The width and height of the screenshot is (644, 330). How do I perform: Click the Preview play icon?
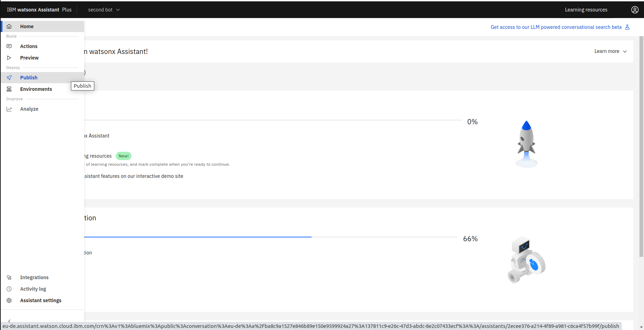9,58
